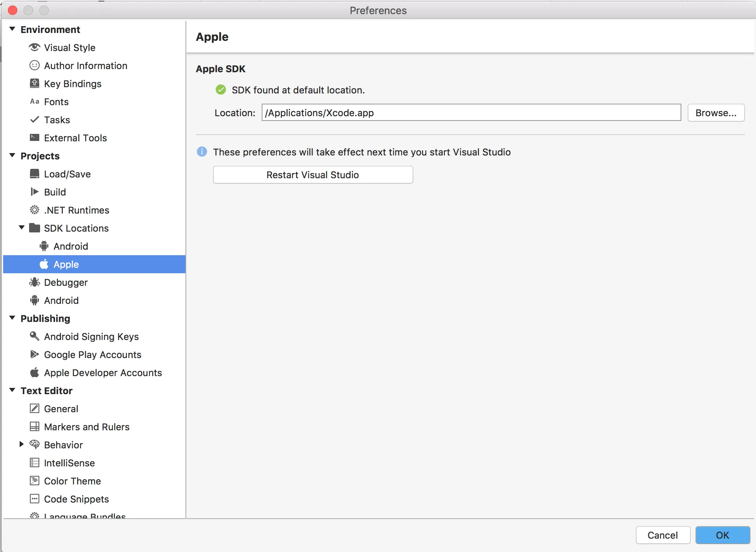Click the blue info icon beside restart notice
This screenshot has width=756, height=552.
pyautogui.click(x=202, y=152)
